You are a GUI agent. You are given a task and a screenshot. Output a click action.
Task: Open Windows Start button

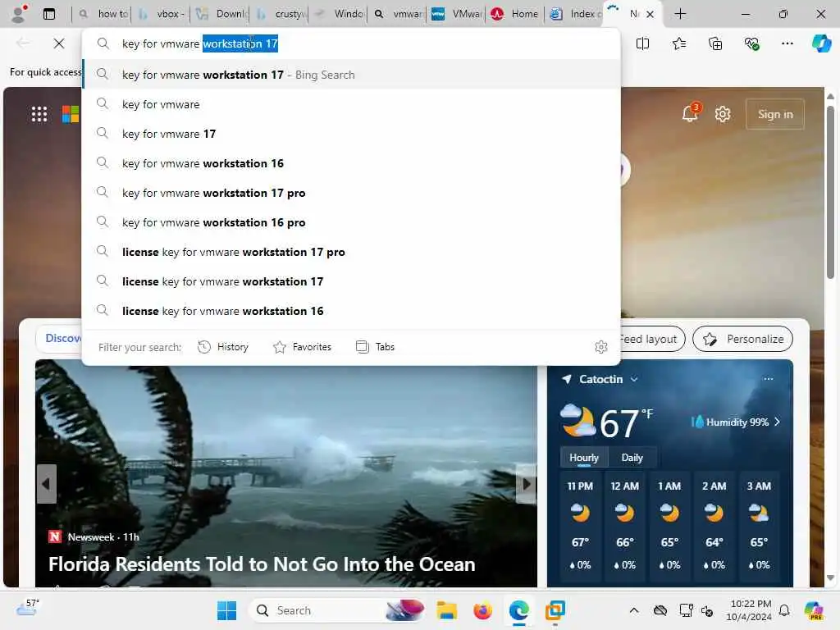coord(226,610)
